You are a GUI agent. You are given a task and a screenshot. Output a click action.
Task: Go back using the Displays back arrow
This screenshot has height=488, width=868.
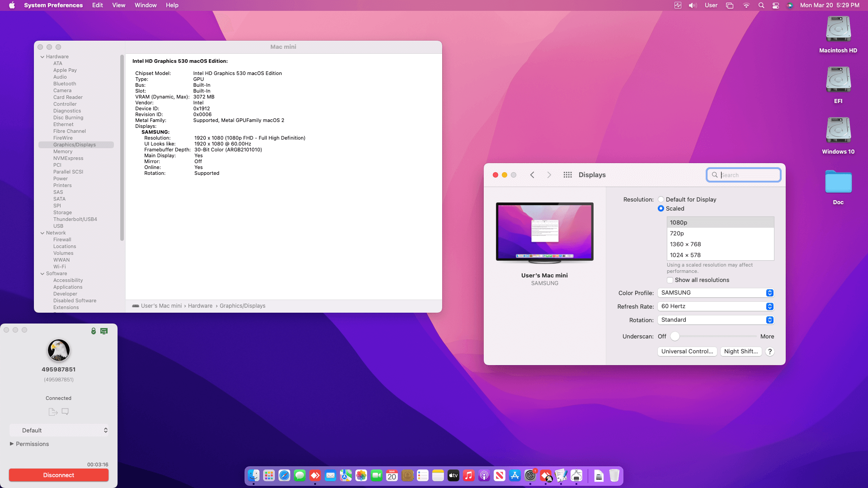tap(532, 175)
